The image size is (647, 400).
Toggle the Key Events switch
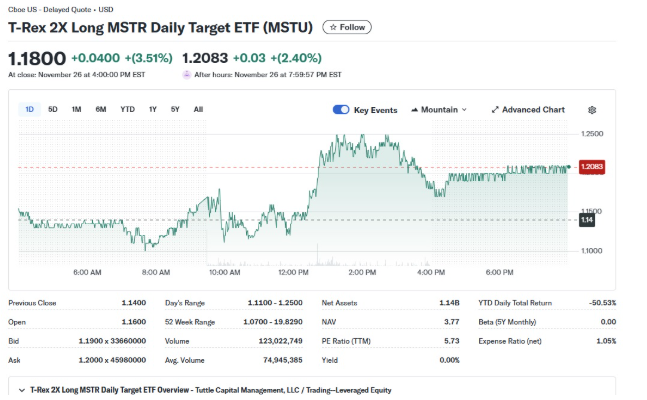coord(341,110)
